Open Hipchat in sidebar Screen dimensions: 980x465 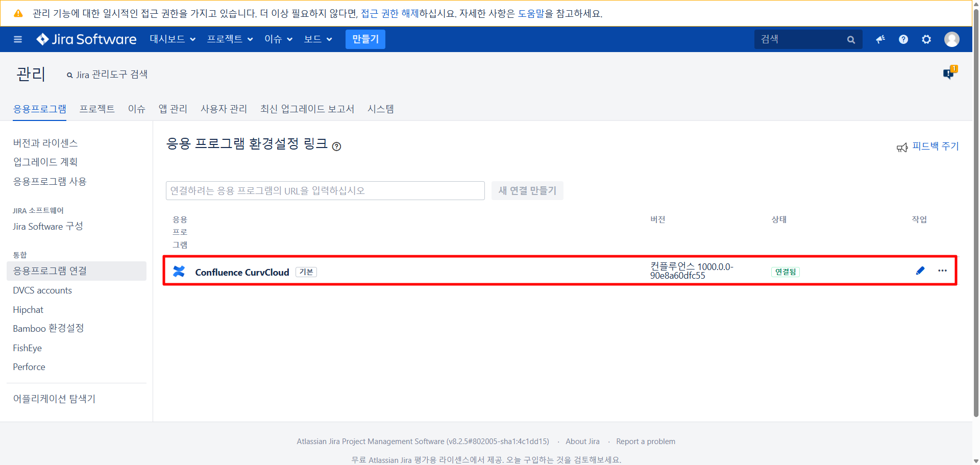(28, 310)
